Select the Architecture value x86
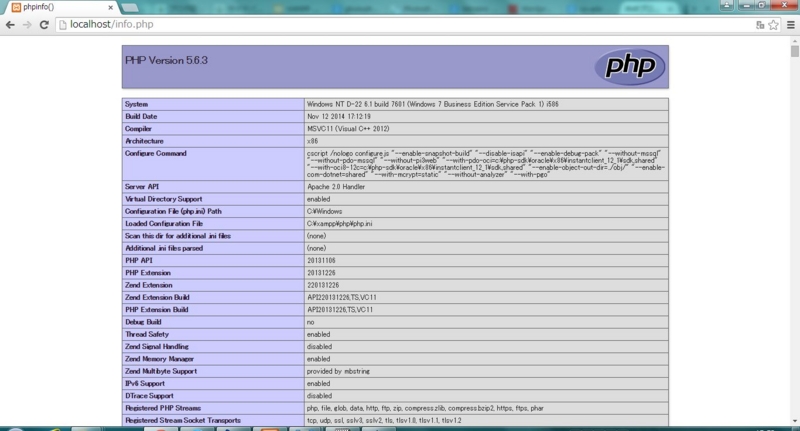This screenshot has width=800, height=431. [x=312, y=141]
